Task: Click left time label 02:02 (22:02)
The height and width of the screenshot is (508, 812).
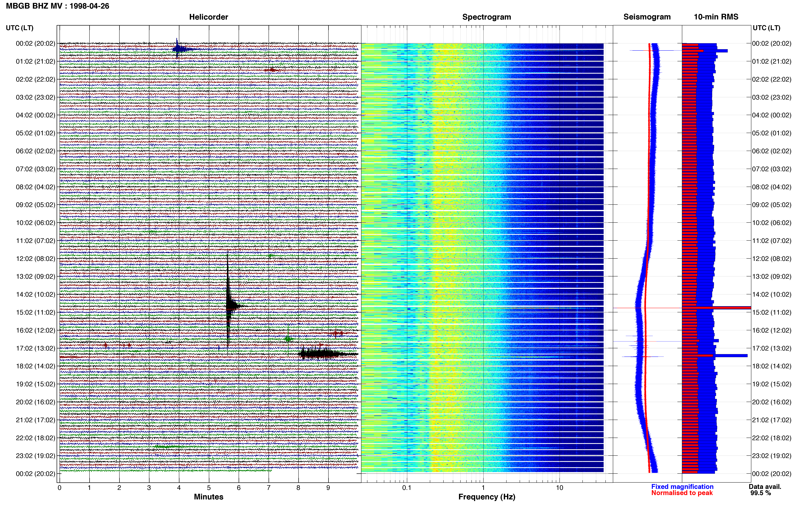Action: [x=35, y=79]
